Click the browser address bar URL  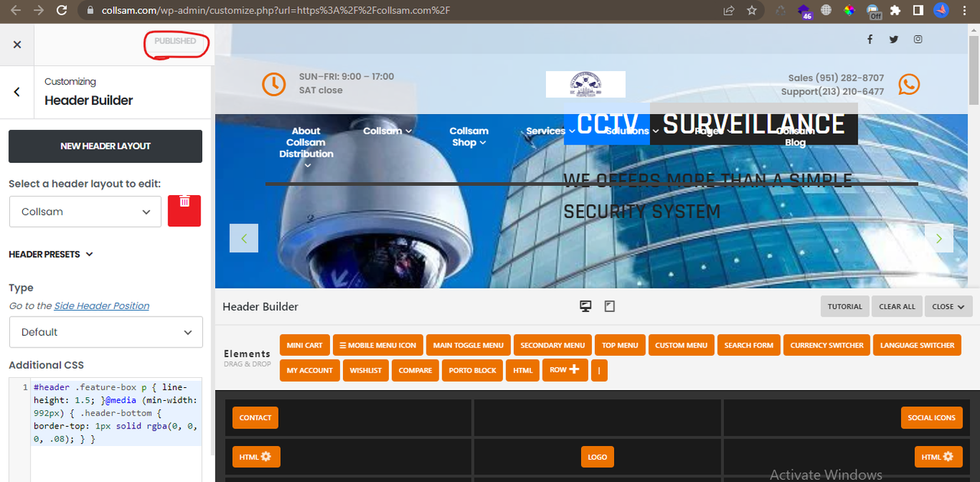point(276,11)
